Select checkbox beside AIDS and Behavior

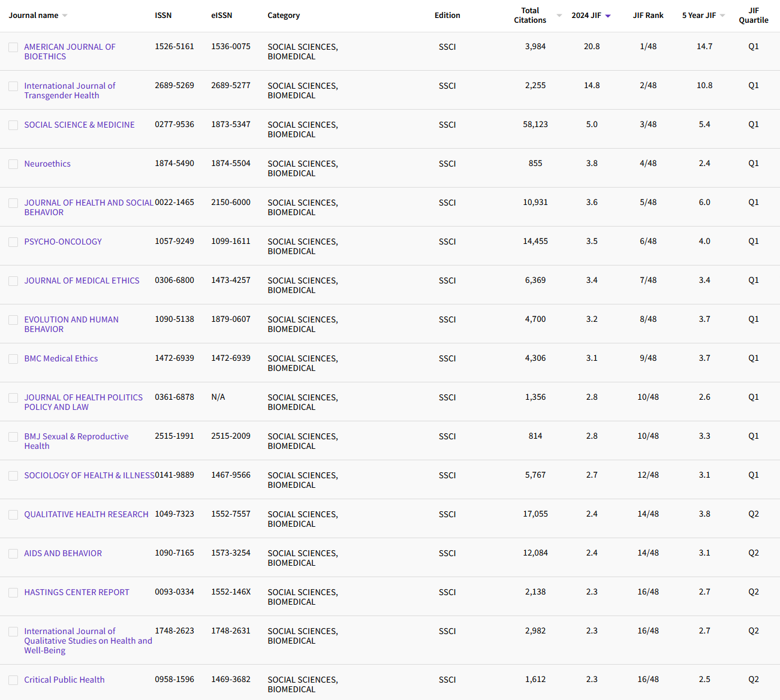(x=13, y=554)
